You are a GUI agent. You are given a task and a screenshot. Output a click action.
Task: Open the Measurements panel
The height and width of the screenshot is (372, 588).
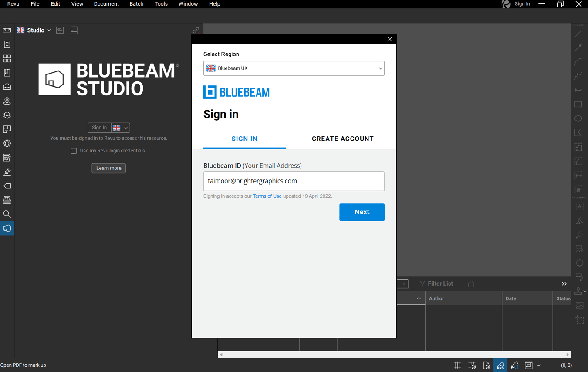[7, 30]
